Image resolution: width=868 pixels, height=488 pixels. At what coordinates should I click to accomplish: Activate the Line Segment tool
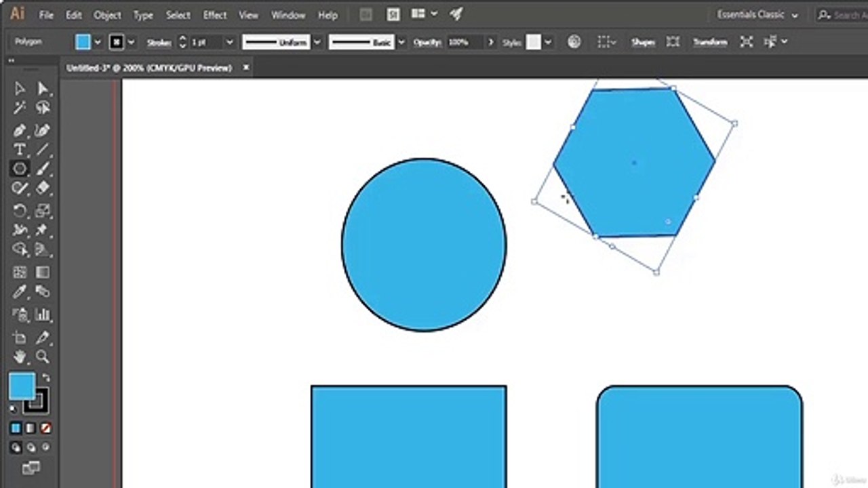pos(43,149)
